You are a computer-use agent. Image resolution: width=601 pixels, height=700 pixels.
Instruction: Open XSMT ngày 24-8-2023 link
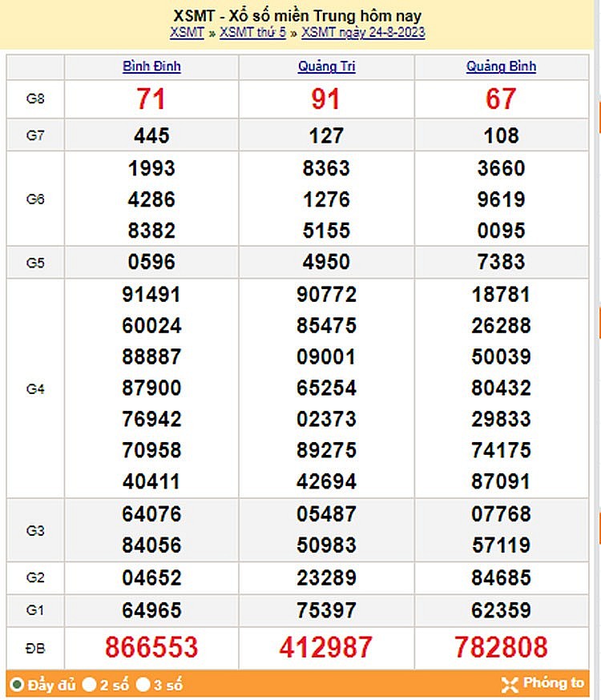click(x=363, y=33)
